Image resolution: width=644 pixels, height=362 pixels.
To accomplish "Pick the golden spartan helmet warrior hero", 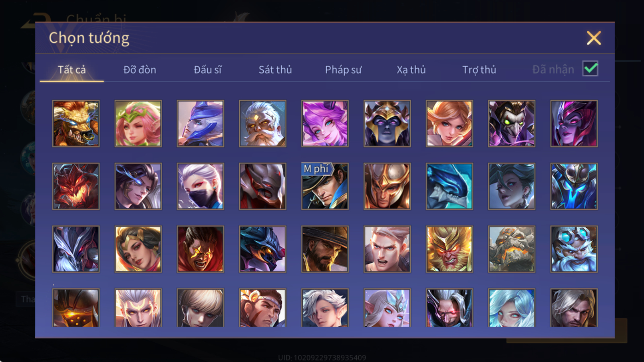I will pos(387,186).
